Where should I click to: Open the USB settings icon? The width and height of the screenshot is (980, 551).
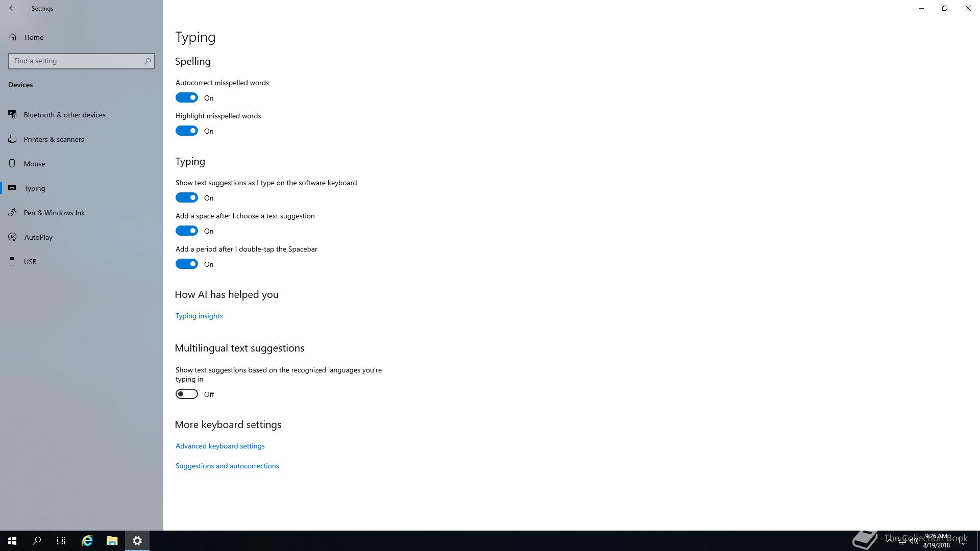[x=13, y=261]
